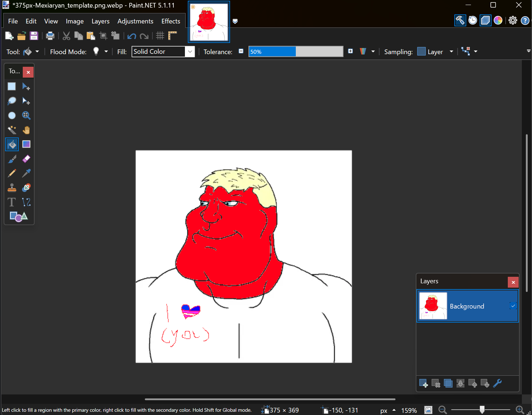Toggle rulers display in toolbar
Image resolution: width=532 pixels, height=415 pixels.
click(x=173, y=36)
